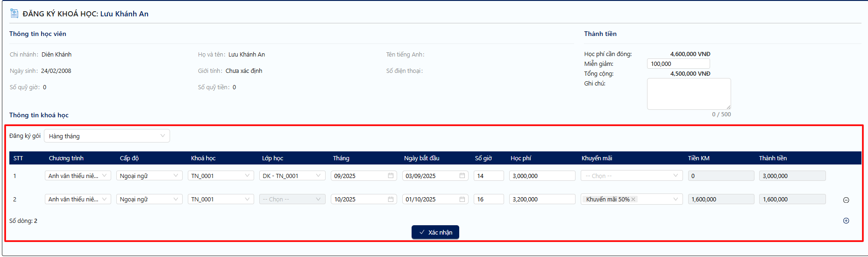Click the Ghi chú notes text area
868x257 pixels.
click(688, 94)
